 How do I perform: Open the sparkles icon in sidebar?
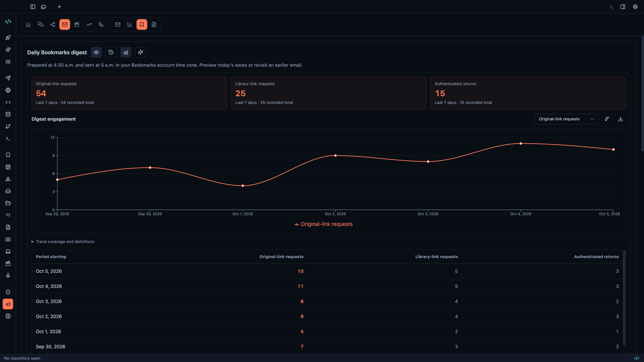8,49
